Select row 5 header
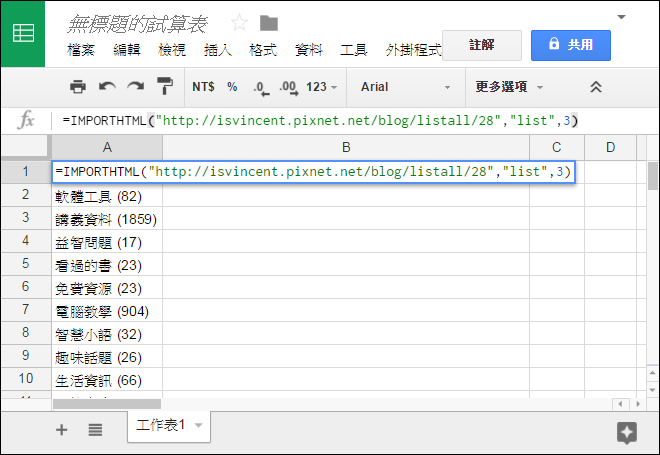 pos(26,264)
